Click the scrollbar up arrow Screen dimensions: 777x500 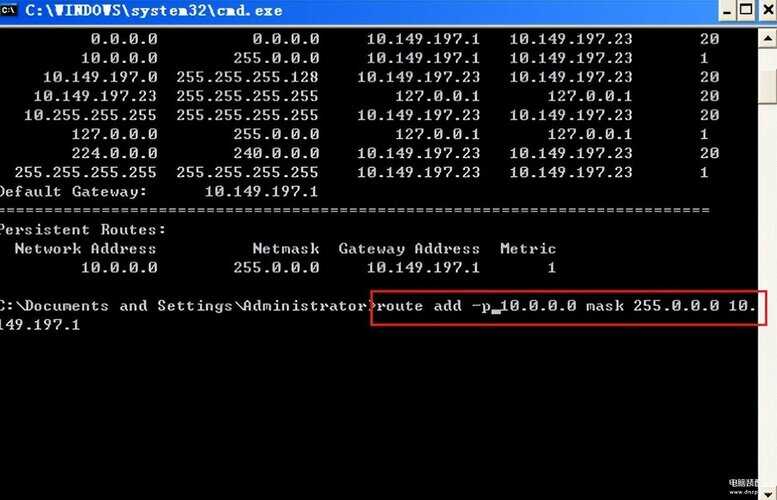(767, 38)
